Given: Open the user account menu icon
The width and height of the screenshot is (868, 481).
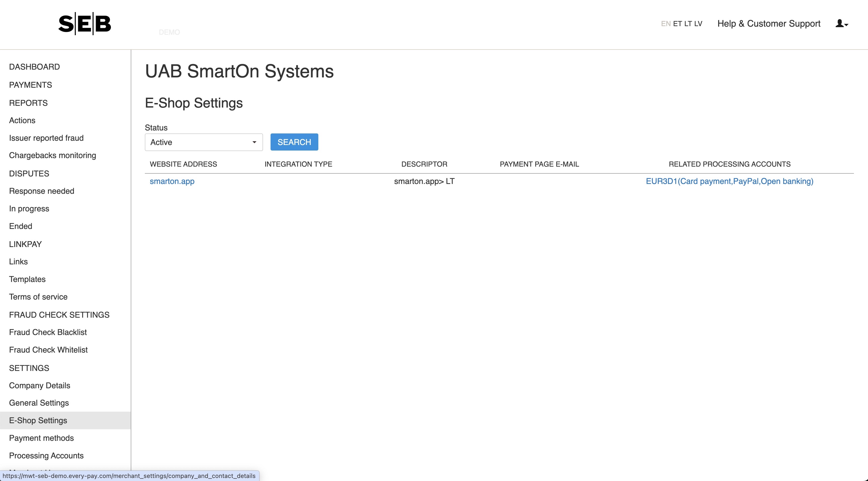Looking at the screenshot, I should coord(841,24).
